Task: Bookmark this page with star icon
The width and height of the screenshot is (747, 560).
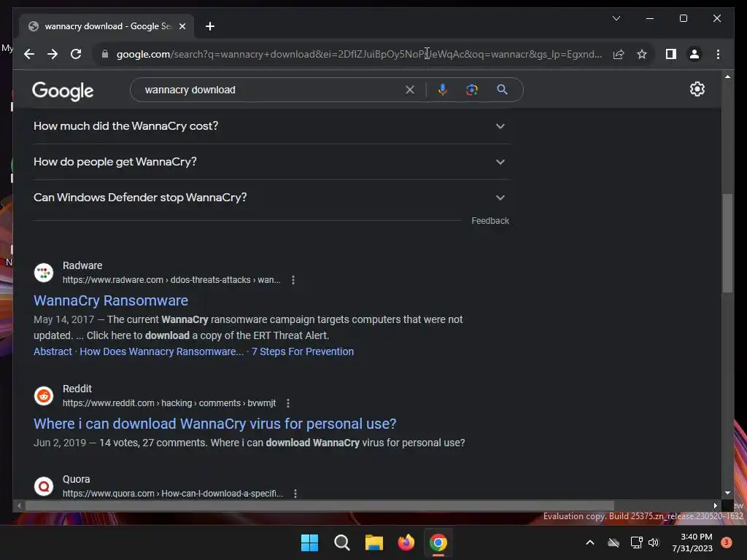Action: [642, 54]
